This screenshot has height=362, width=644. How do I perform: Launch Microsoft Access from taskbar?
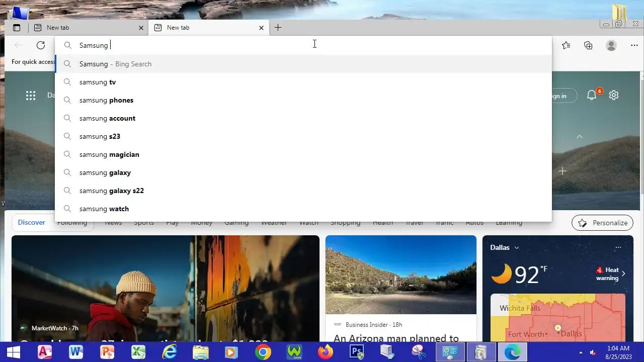(x=45, y=352)
